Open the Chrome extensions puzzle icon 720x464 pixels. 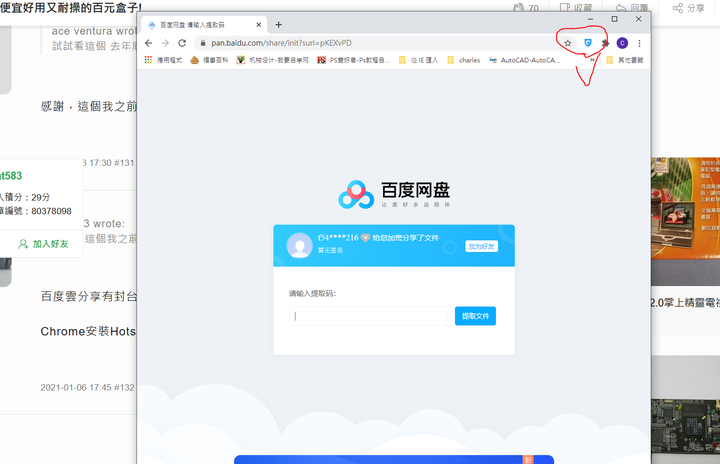[605, 43]
